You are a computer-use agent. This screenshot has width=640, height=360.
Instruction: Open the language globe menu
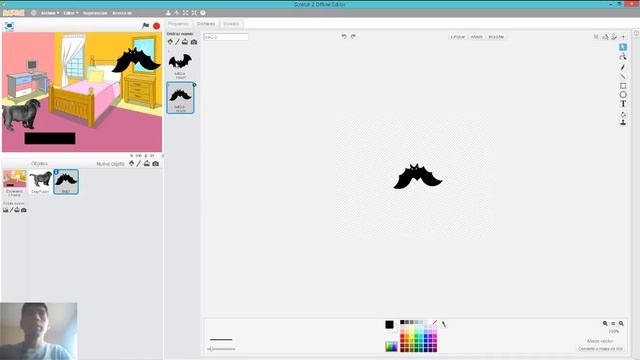[33, 13]
